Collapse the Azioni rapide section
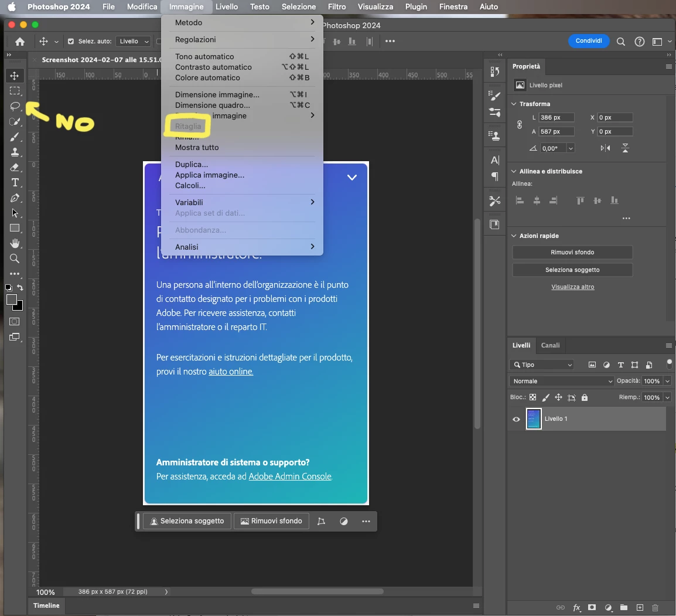This screenshot has width=676, height=616. pyautogui.click(x=514, y=236)
